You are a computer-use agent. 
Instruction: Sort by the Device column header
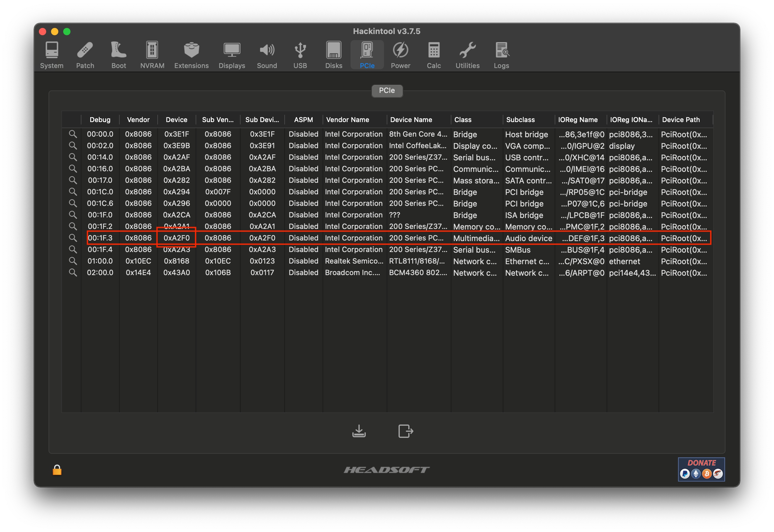(x=176, y=120)
